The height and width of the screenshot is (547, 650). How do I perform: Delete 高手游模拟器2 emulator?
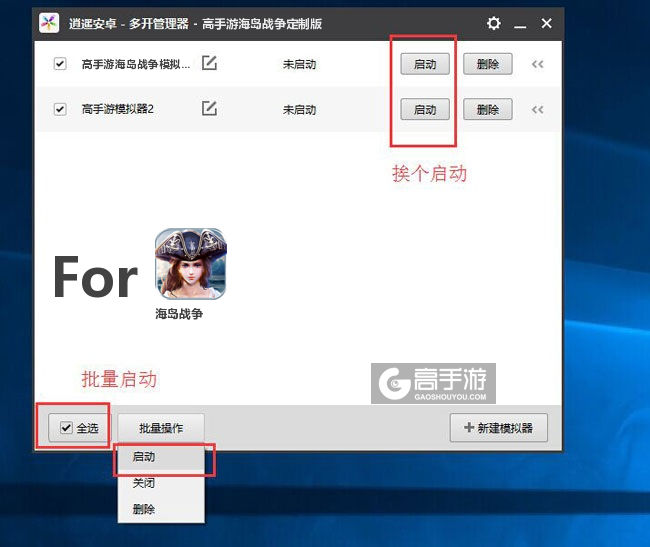[488, 110]
